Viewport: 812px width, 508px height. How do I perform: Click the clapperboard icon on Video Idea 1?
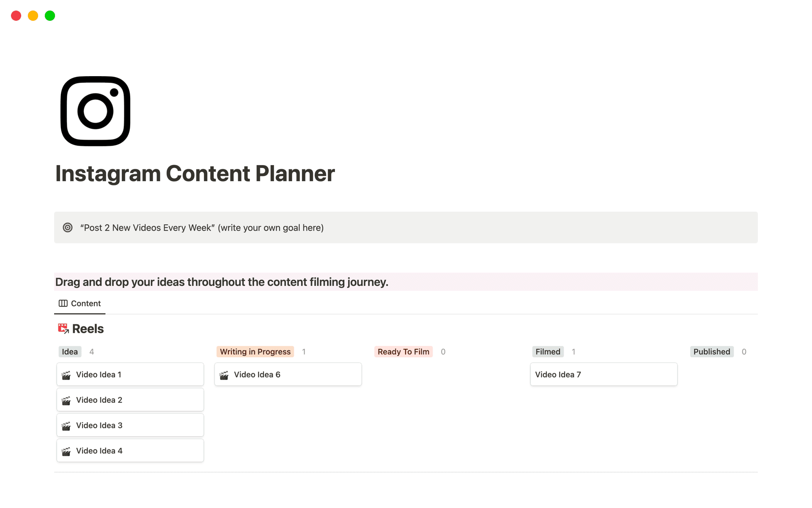66,374
